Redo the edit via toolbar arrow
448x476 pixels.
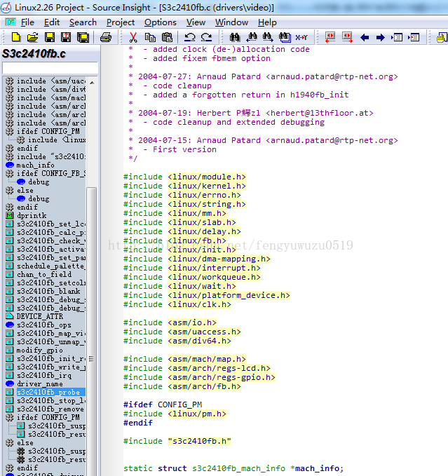206,37
